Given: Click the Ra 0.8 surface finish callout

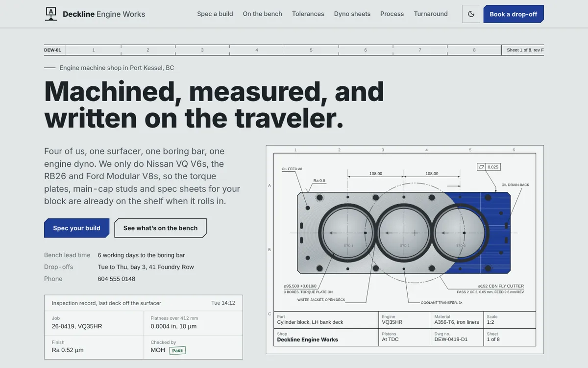Looking at the screenshot, I should pyautogui.click(x=319, y=181).
